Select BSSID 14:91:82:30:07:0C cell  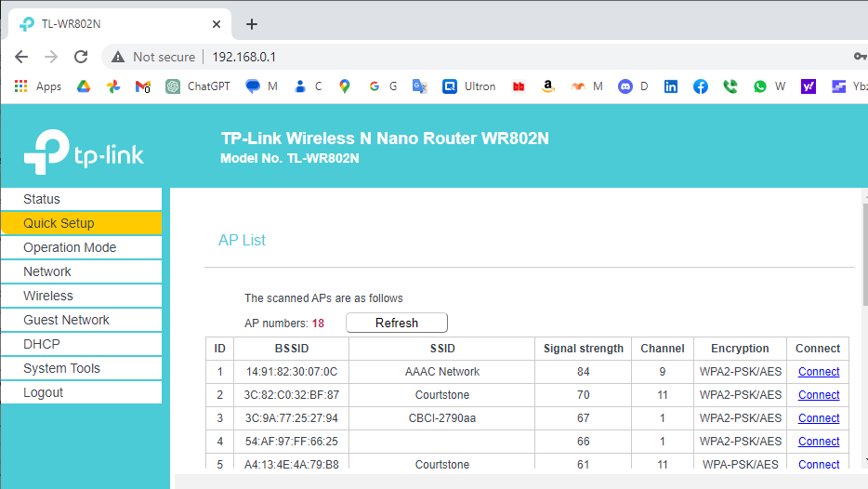292,372
